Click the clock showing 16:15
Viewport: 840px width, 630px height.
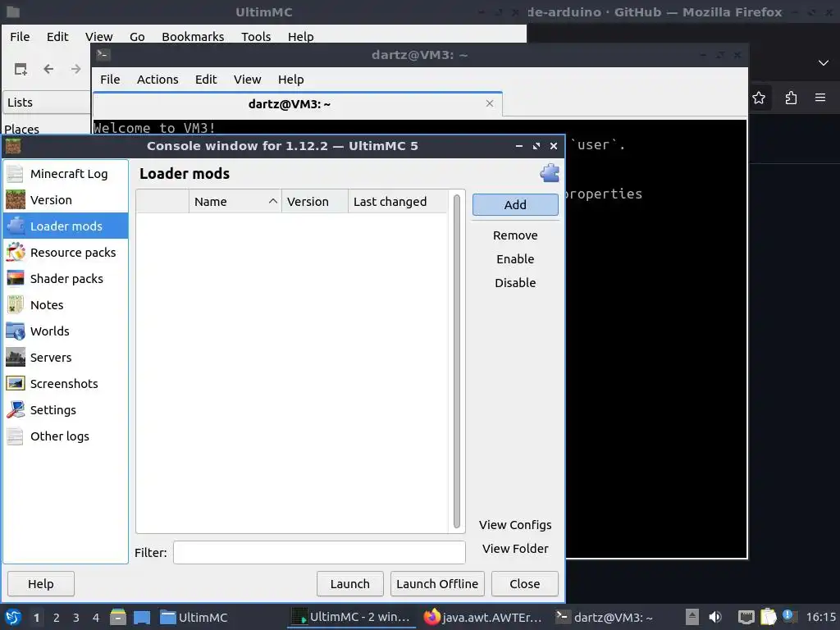[820, 617]
